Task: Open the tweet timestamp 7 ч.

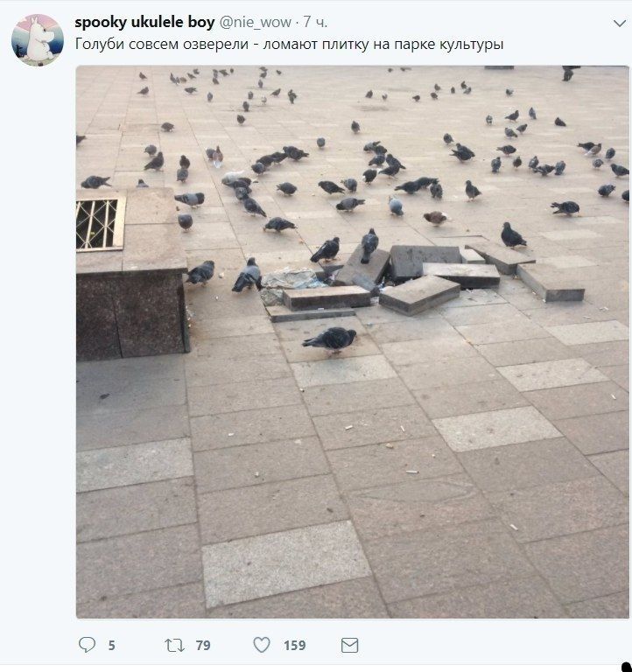Action: tap(315, 22)
